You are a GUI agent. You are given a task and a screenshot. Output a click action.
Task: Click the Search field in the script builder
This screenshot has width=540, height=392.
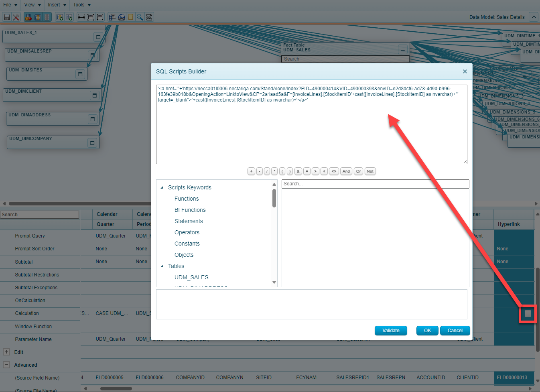coord(375,184)
